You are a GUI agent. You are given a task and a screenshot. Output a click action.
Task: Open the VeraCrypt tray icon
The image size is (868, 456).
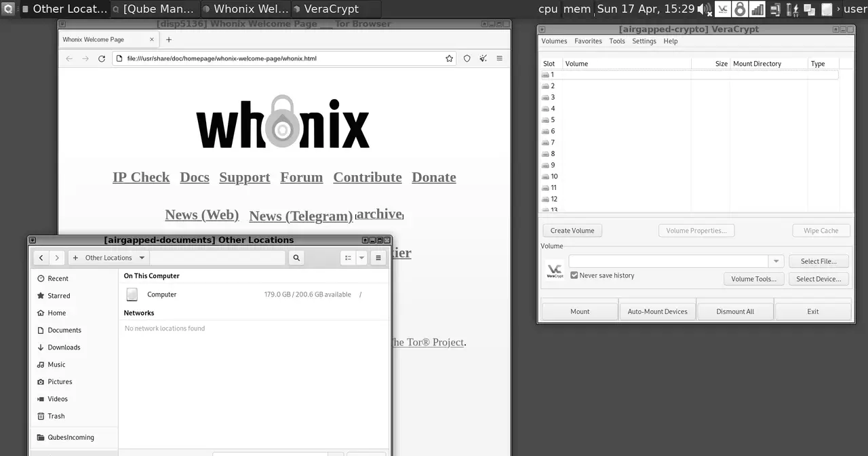(x=723, y=9)
